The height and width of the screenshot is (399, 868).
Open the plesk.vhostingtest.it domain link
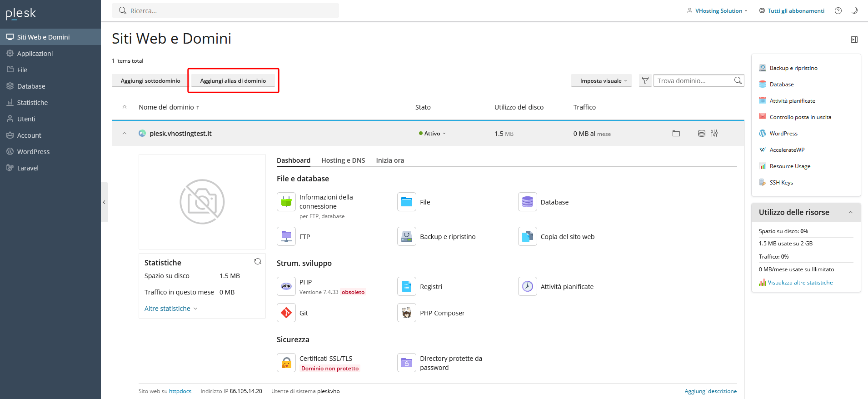point(180,133)
